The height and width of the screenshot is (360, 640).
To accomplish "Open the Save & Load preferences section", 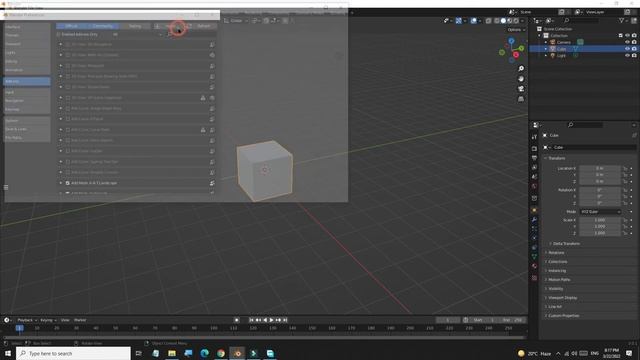I will [x=27, y=129].
